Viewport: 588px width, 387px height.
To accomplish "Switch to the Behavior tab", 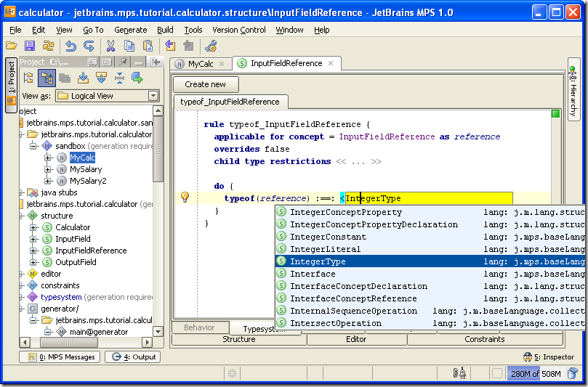I will coord(199,327).
